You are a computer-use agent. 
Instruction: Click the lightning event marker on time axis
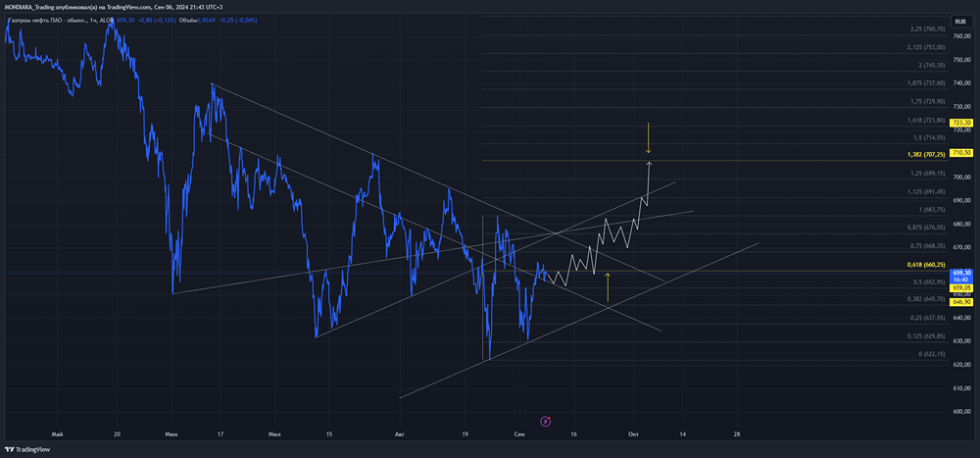point(545,421)
